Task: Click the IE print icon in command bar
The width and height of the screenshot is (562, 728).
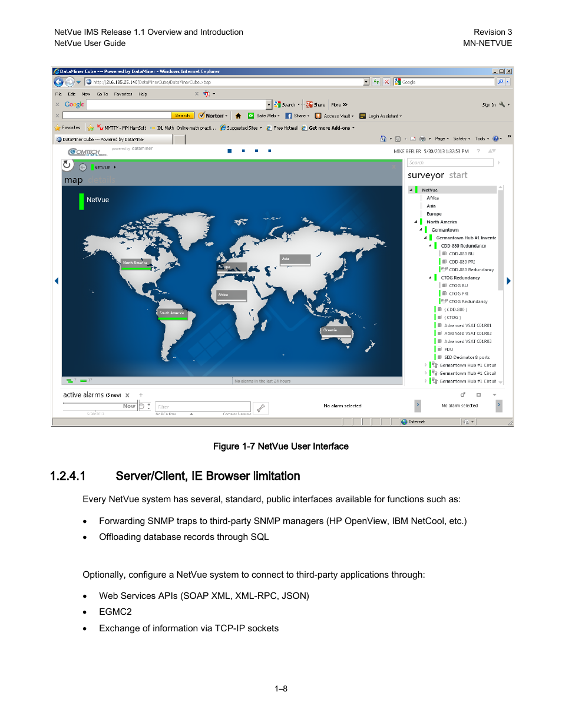Action: click(422, 139)
